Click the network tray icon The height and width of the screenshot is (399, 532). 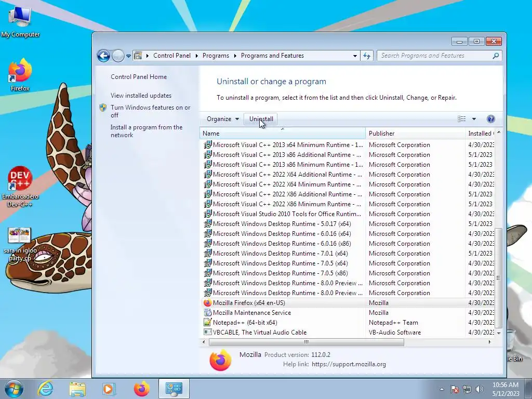467,389
